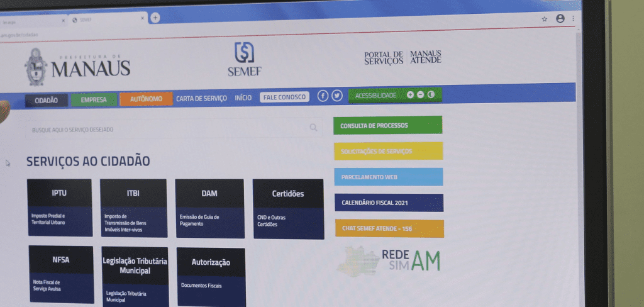Click the 'Serviços ao Cidadão' heading
Screen dimensions: 644x307
click(88, 162)
